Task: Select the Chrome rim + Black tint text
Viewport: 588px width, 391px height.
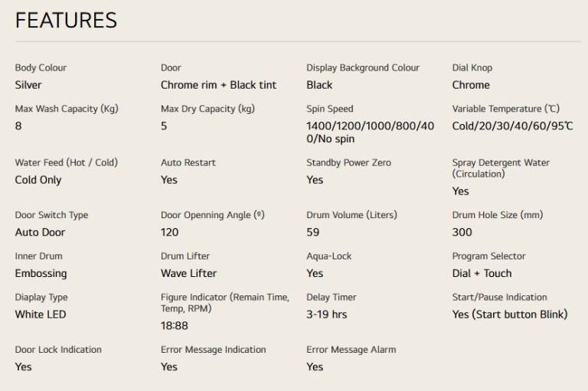Action: click(219, 85)
